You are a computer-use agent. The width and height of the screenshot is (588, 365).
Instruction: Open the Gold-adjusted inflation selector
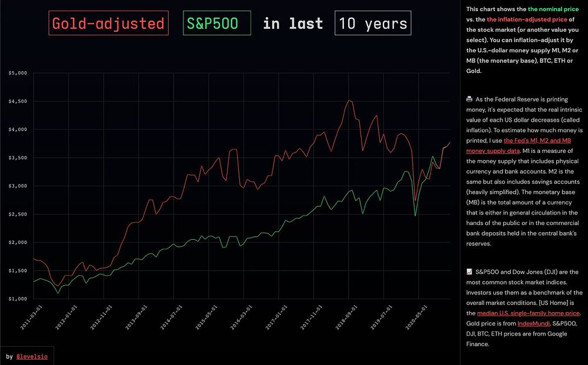[108, 24]
